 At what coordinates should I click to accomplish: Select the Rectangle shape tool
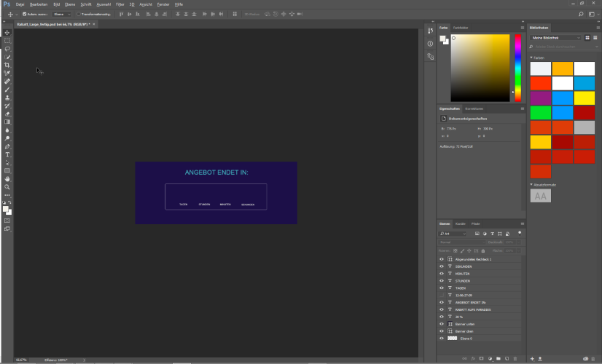pyautogui.click(x=7, y=170)
